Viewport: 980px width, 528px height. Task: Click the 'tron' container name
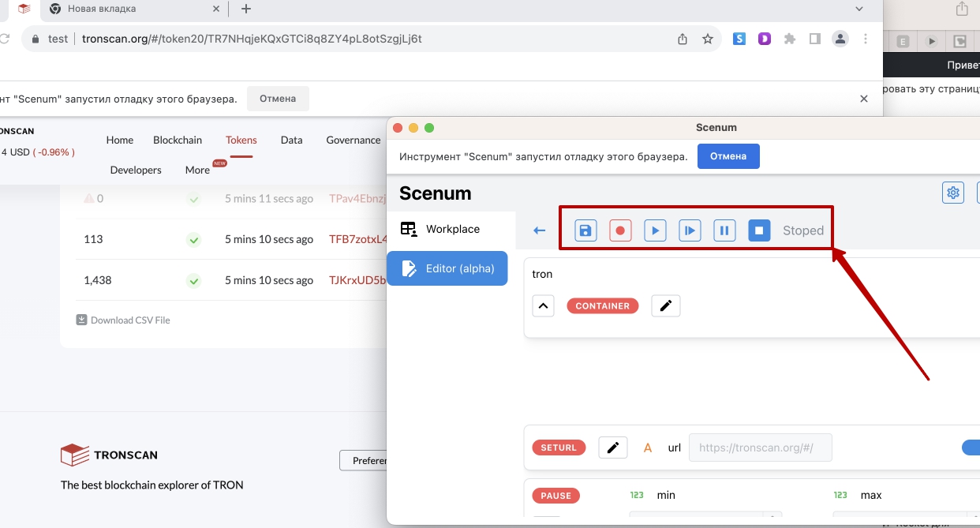pyautogui.click(x=542, y=274)
